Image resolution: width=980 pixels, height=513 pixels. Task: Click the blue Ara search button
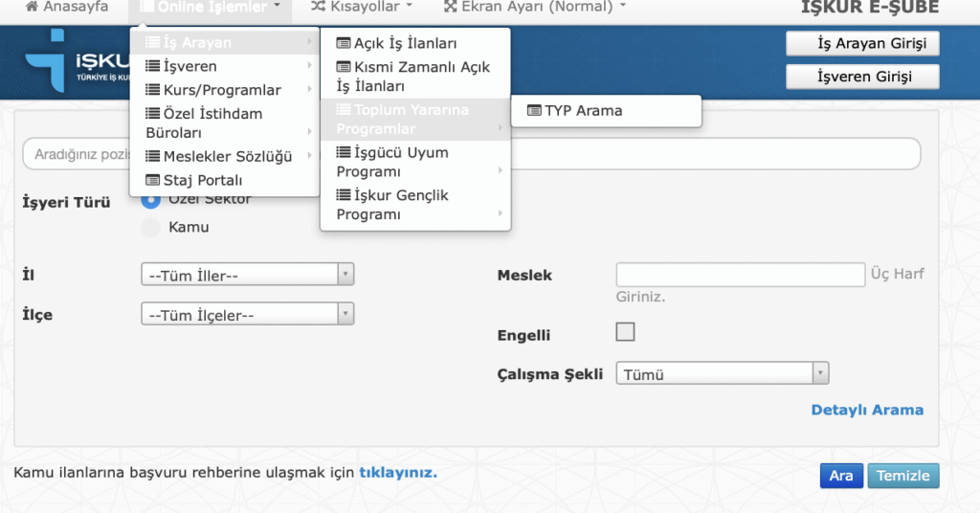click(841, 476)
